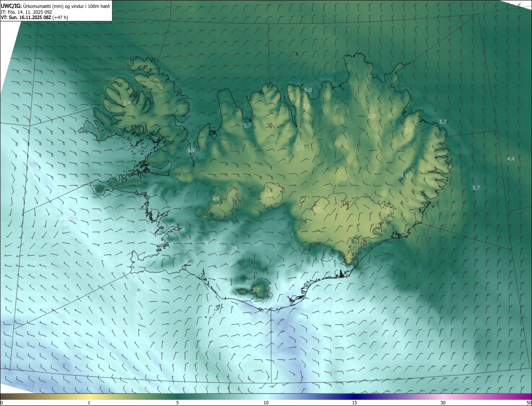
Task: Click the 2.6 value label
Action: tap(306, 106)
